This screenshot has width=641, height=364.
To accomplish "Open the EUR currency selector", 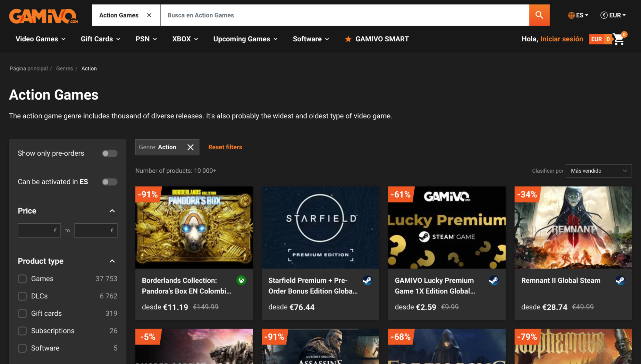I will (x=613, y=15).
